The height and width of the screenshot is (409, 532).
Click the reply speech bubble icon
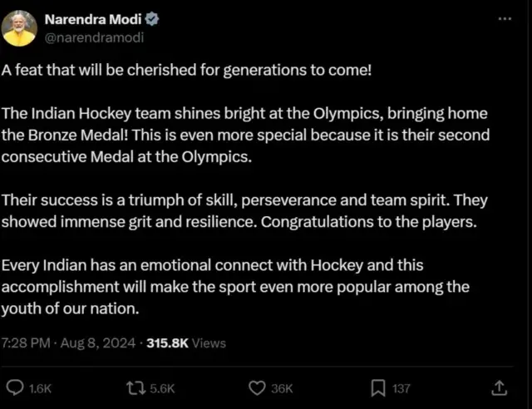pyautogui.click(x=15, y=387)
